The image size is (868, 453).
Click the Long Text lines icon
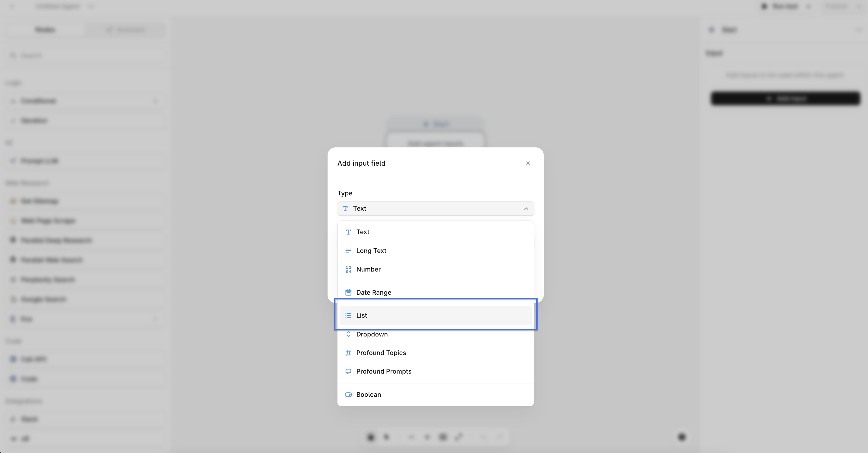(x=348, y=251)
